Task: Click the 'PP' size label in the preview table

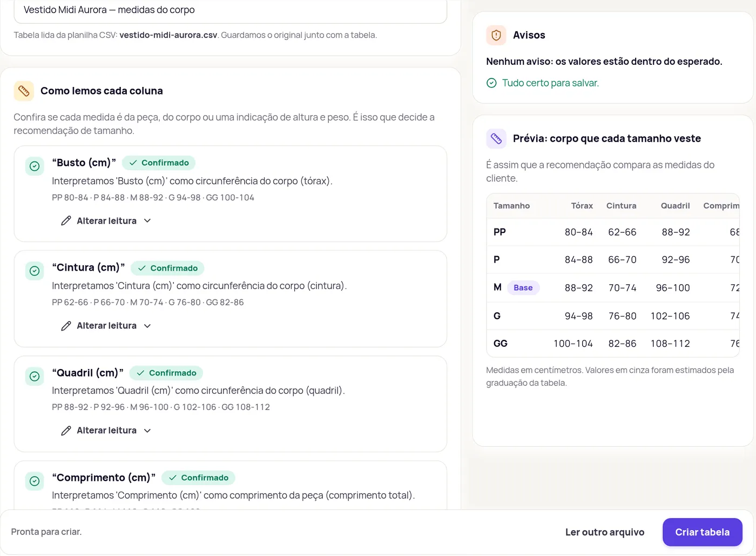Action: point(500,232)
